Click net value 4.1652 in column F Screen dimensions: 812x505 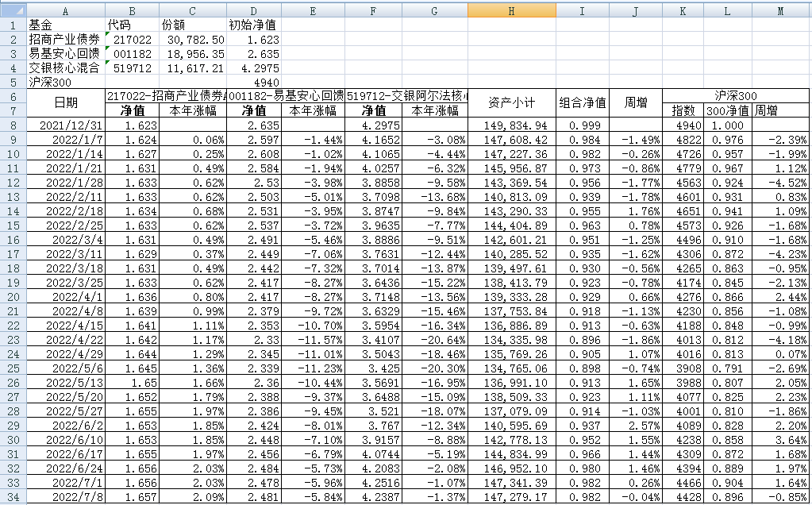pos(374,139)
